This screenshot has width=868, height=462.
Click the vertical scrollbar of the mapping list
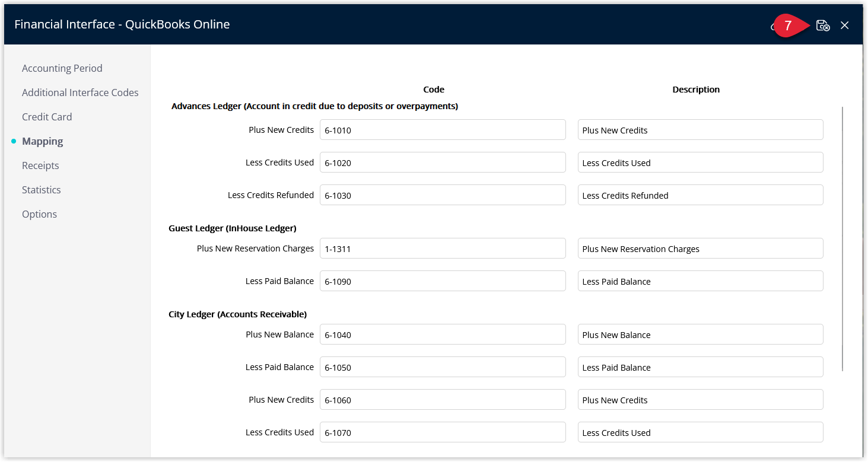(x=842, y=239)
